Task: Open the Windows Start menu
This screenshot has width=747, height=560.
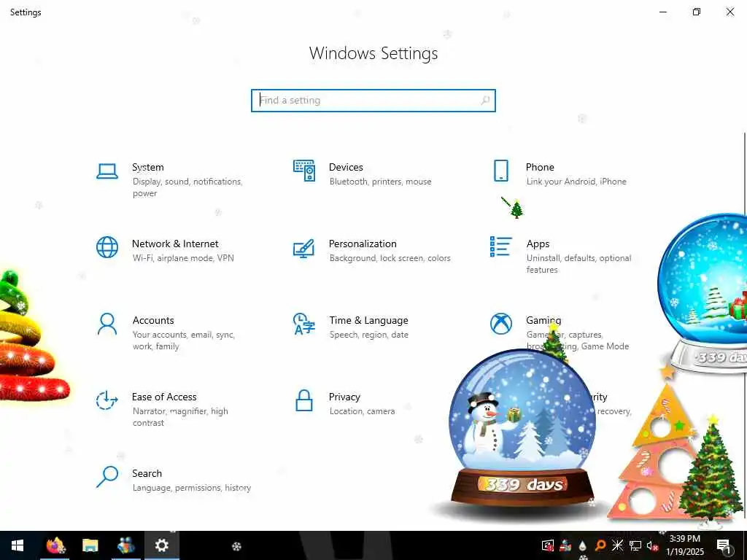Action: [x=18, y=545]
